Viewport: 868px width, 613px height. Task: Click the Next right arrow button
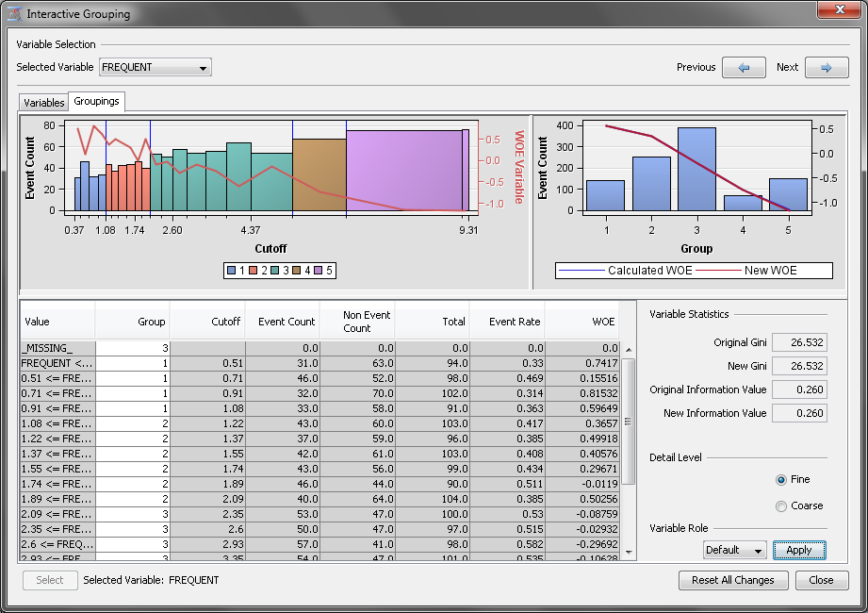click(826, 67)
